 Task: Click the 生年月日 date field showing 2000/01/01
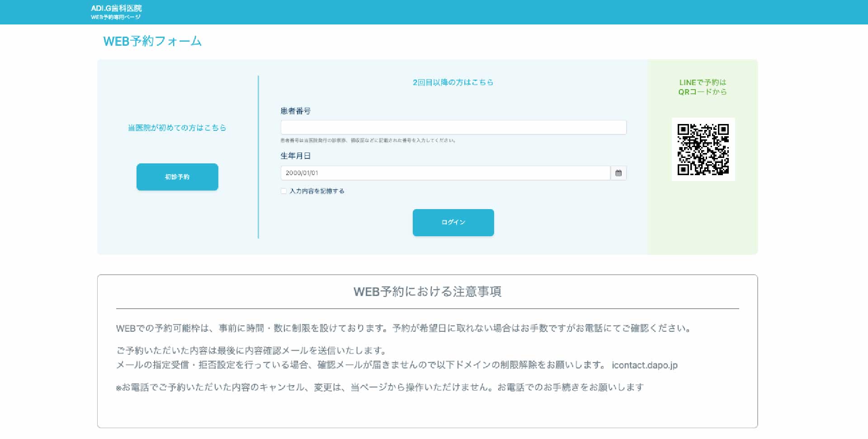pos(445,173)
